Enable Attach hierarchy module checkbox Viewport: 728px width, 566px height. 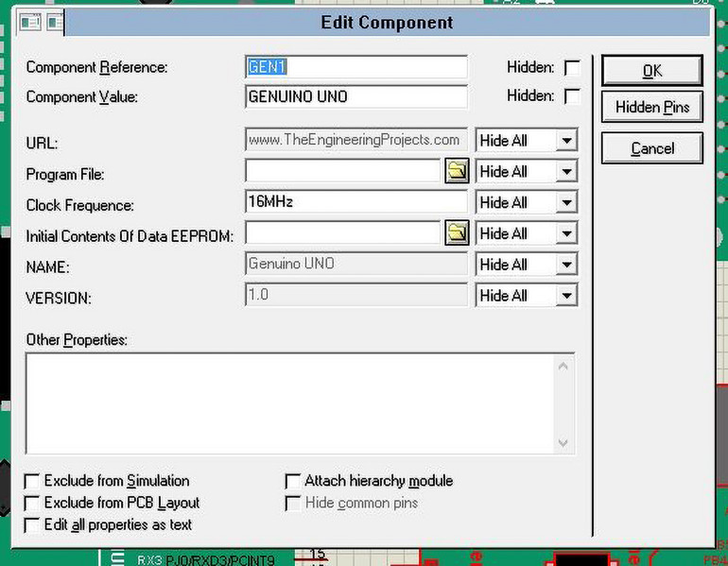[293, 481]
